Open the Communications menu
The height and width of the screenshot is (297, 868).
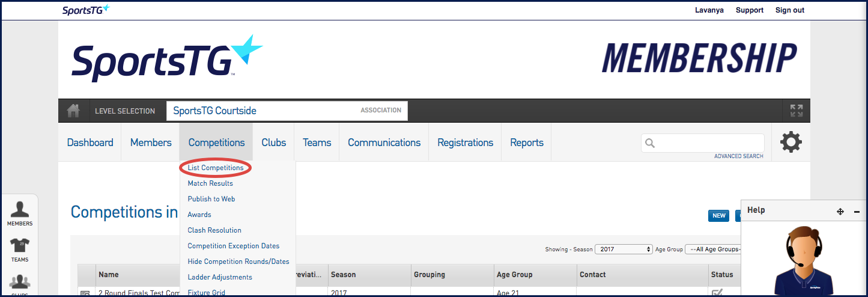pos(384,142)
